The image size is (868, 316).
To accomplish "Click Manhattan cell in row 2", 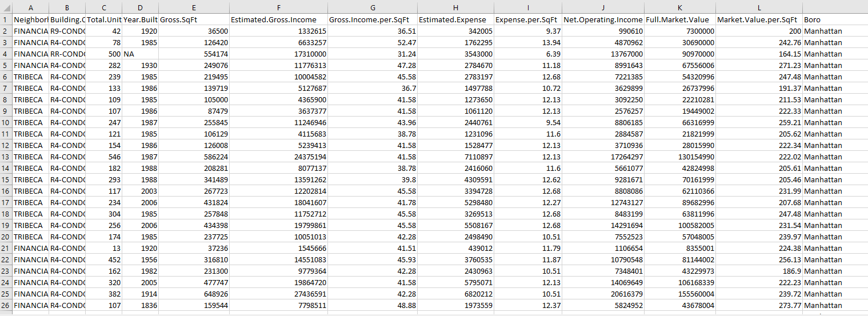I will point(835,31).
